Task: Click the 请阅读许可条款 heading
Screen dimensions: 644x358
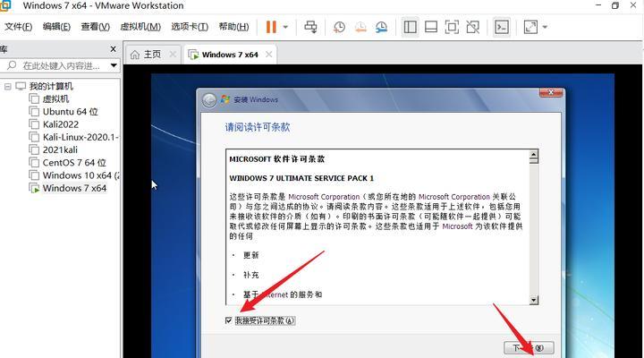Action: pos(257,127)
